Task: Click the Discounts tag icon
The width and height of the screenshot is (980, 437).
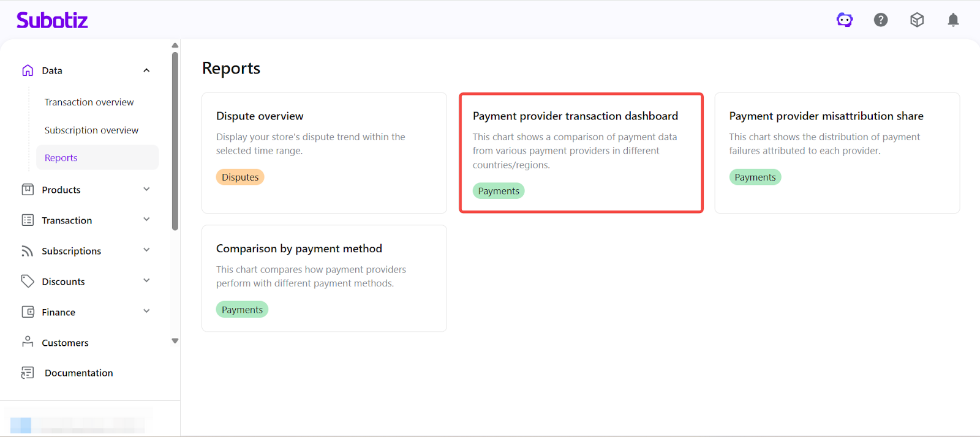Action: pyautogui.click(x=28, y=281)
